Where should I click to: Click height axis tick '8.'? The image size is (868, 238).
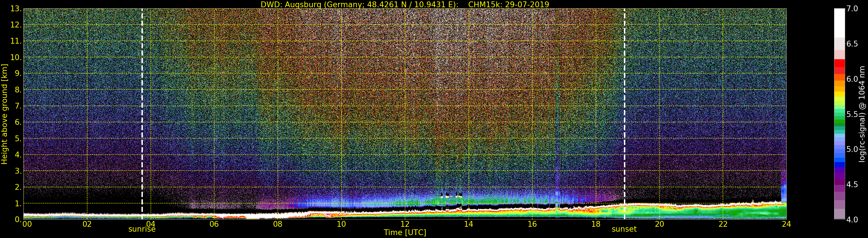tap(18, 90)
